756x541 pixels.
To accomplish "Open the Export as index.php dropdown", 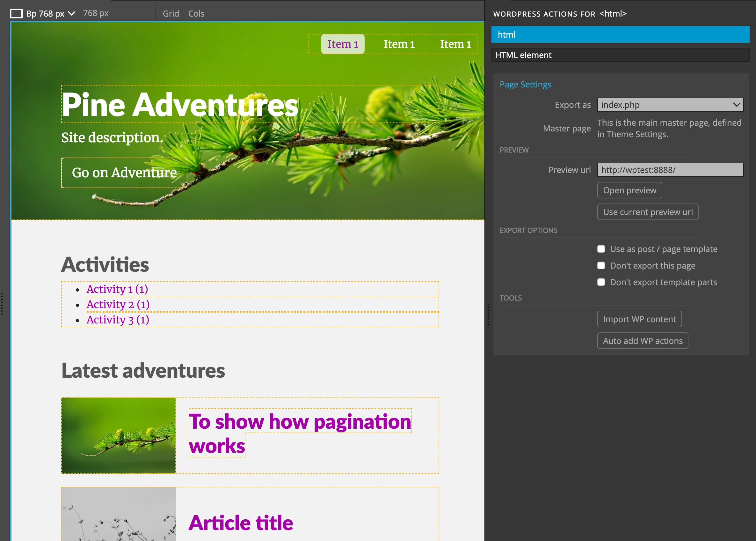I will click(x=670, y=105).
